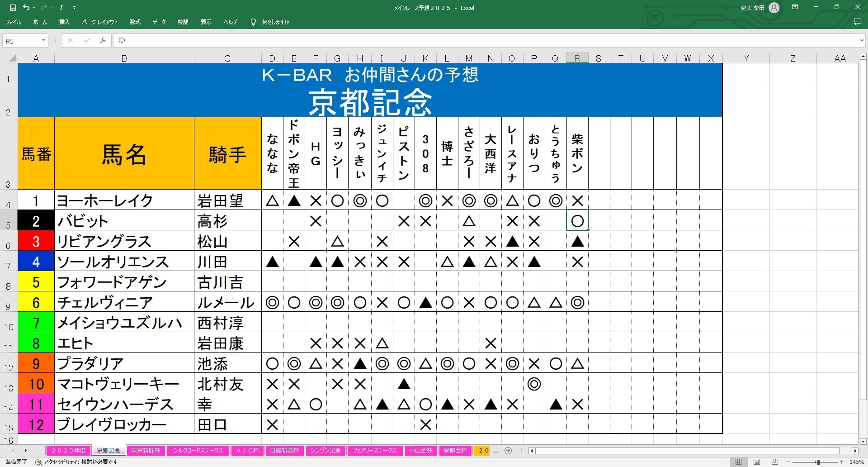Screen dimensions: 868x467
Task: Expand the formula bar with chevron
Action: tap(861, 41)
